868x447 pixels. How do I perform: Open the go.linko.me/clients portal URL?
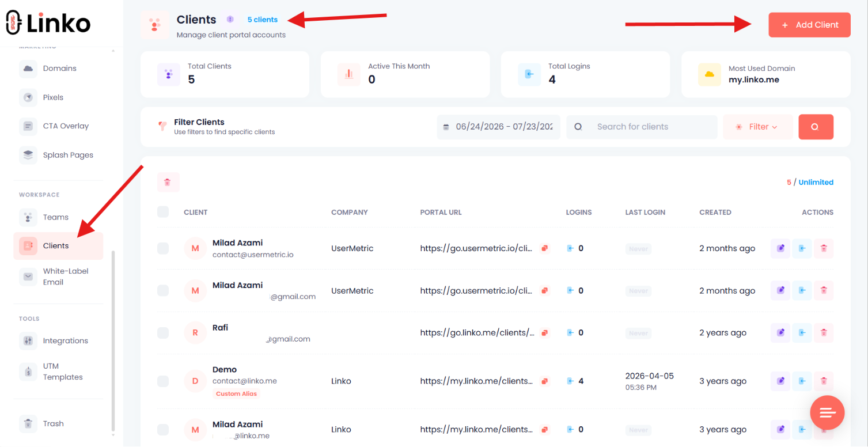[x=477, y=332]
